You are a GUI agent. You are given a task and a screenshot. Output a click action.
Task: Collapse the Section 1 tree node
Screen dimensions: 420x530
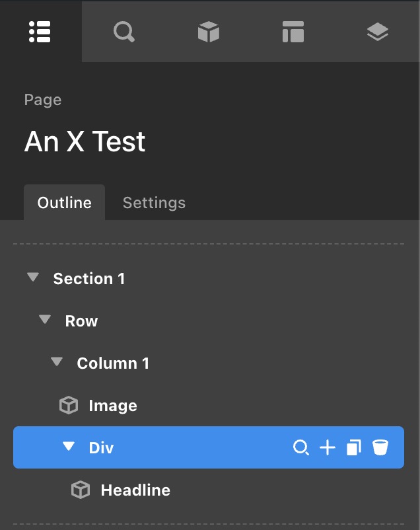click(x=33, y=278)
